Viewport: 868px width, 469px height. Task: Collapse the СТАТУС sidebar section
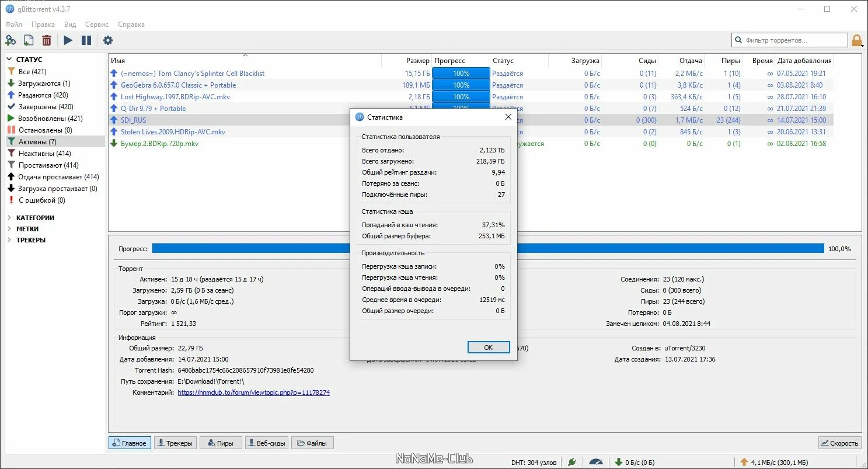pyautogui.click(x=10, y=60)
